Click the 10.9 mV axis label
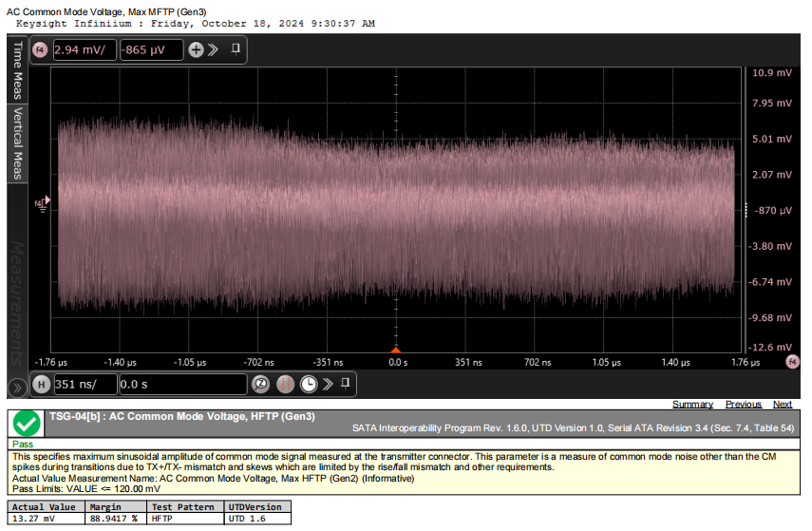Image resolution: width=812 pixels, height=531 pixels. (771, 73)
